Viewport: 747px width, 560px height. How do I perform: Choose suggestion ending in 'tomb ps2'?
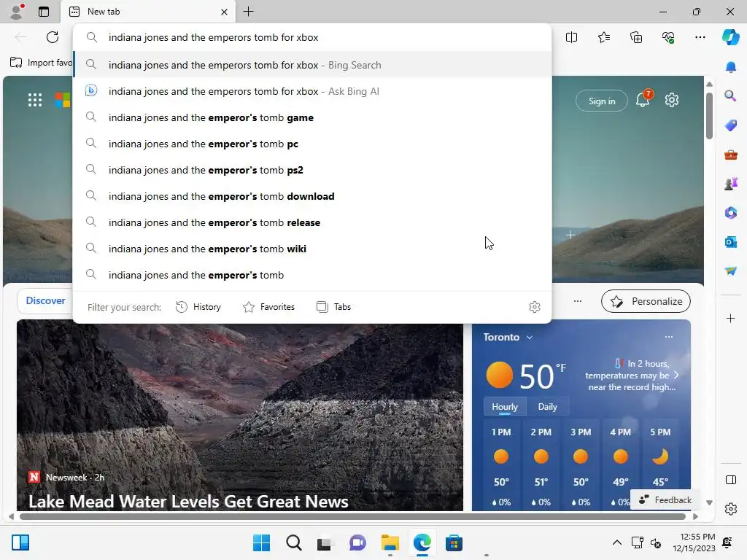coord(312,169)
